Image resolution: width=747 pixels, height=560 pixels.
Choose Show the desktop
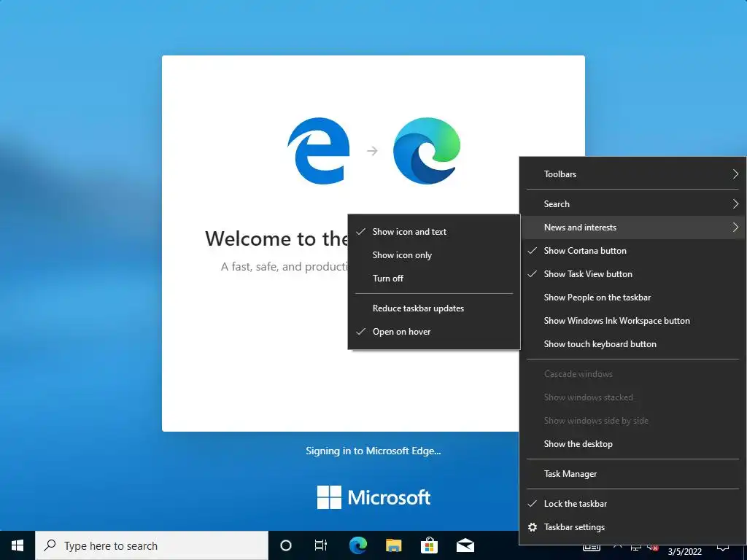pos(633,444)
